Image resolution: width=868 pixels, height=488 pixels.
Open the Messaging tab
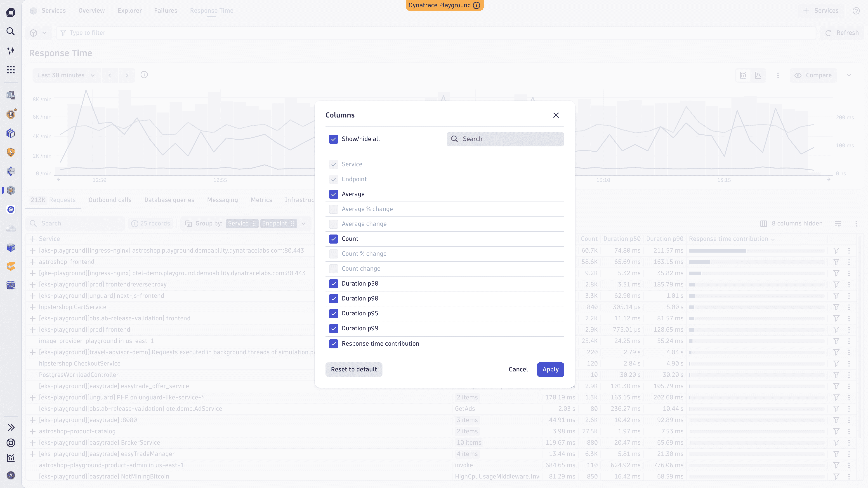point(222,200)
